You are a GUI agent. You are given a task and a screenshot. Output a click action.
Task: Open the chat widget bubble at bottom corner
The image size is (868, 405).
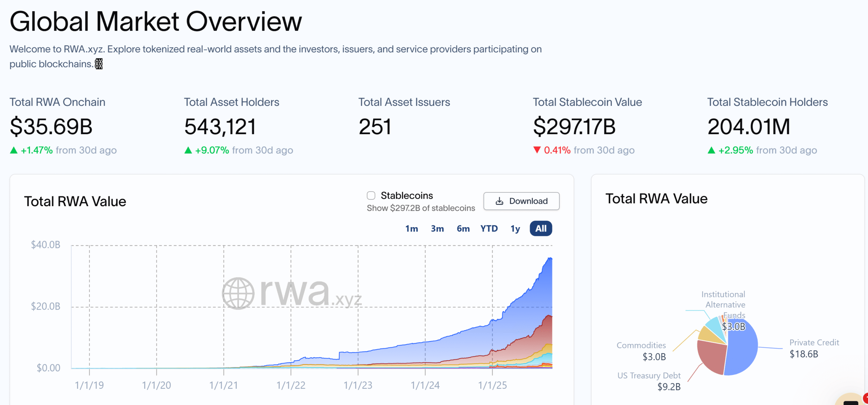tap(851, 400)
